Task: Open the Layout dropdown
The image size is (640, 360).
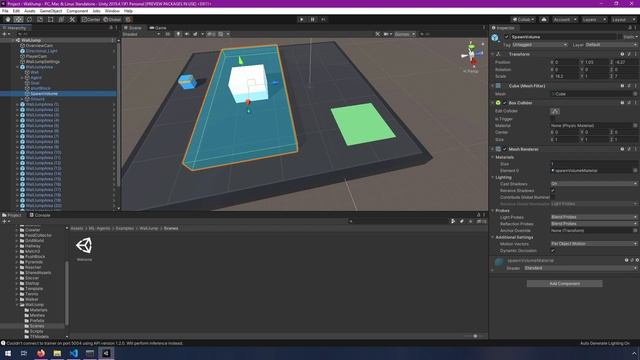Action: pos(623,20)
